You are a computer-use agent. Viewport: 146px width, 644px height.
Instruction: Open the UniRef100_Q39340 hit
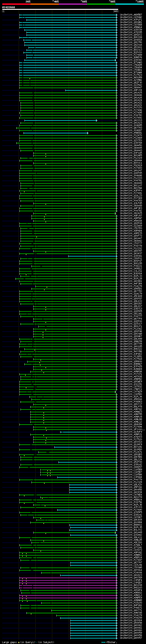[131, 60]
